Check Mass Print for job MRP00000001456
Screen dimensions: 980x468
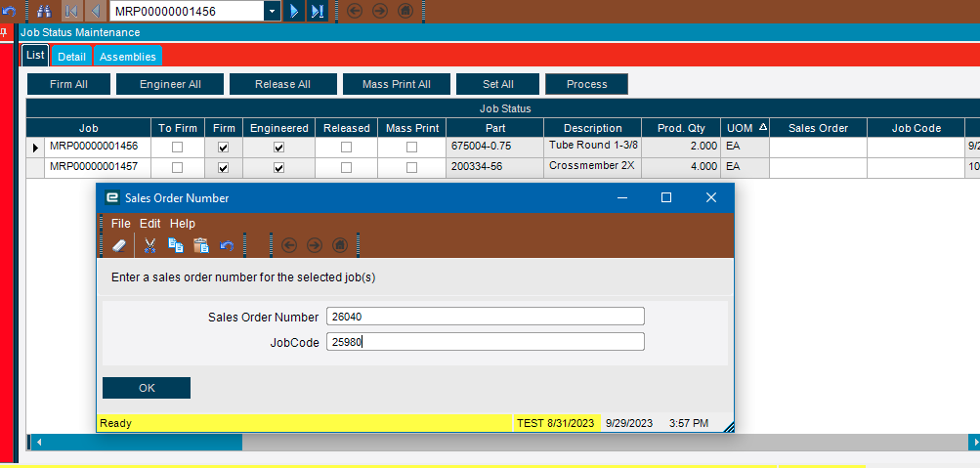[x=411, y=148]
